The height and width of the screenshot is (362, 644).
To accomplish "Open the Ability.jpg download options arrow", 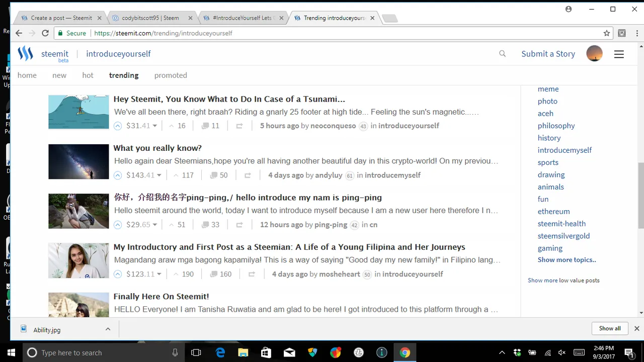I will click(108, 329).
